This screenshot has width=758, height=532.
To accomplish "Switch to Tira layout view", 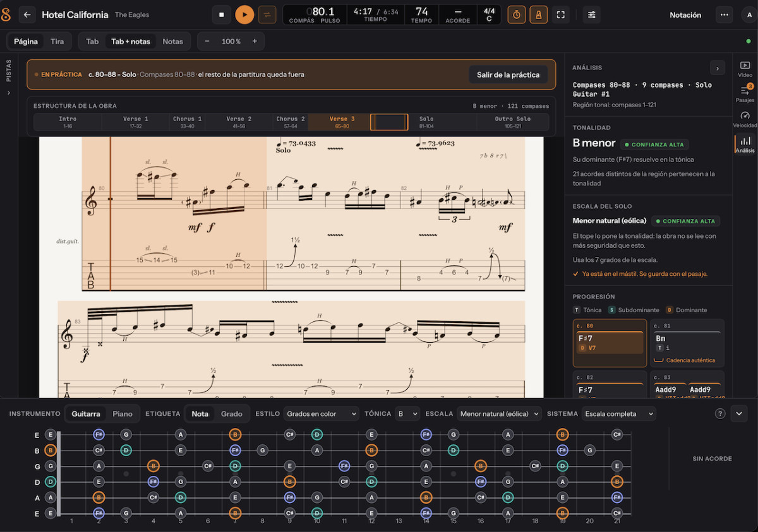I will point(57,42).
